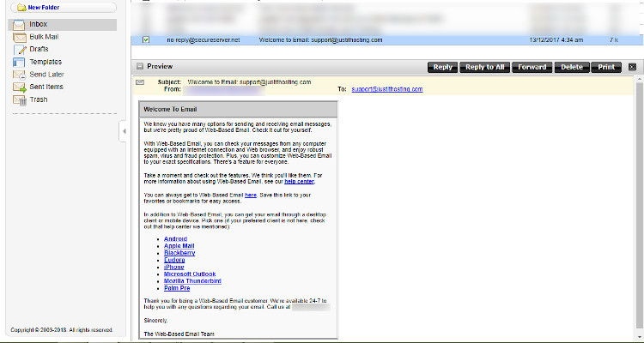The width and height of the screenshot is (644, 343).
Task: Open the Inbox folder icon
Action: (19, 25)
